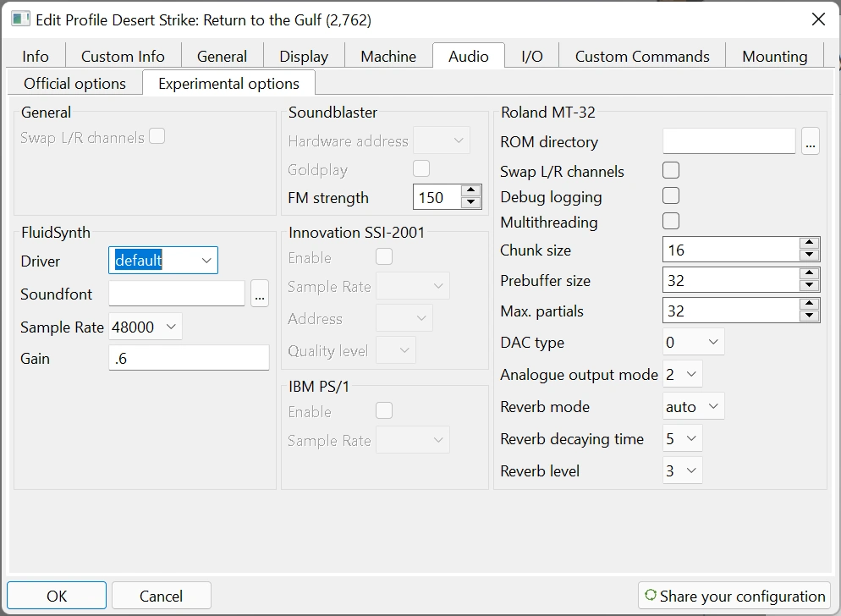The image size is (841, 616).
Task: Open the Official options tab
Action: (74, 84)
